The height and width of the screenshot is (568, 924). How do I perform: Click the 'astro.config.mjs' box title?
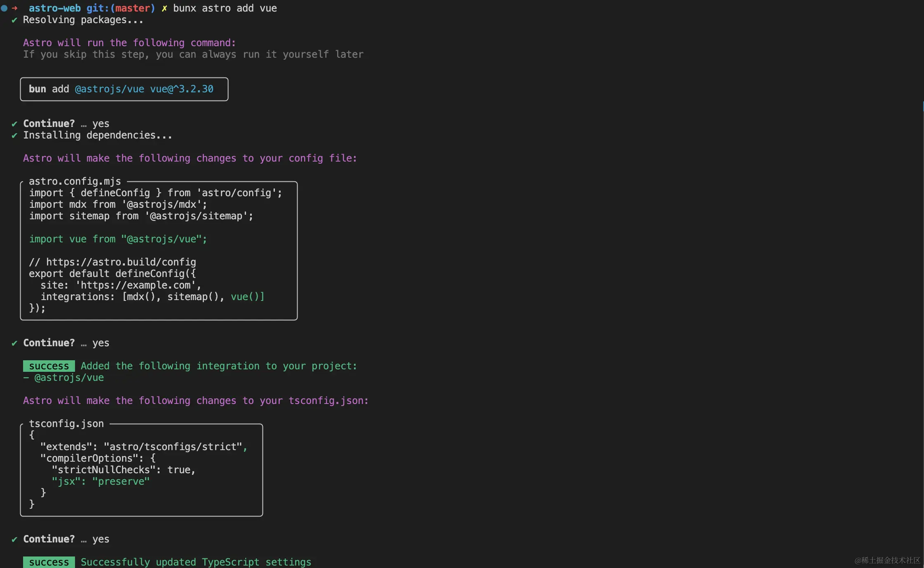(x=75, y=181)
